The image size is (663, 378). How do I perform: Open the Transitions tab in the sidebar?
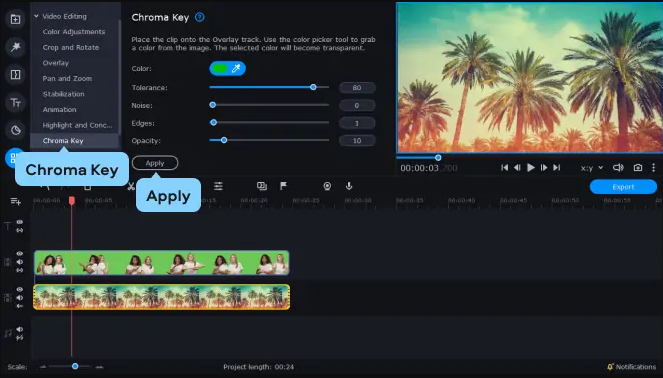[x=15, y=75]
